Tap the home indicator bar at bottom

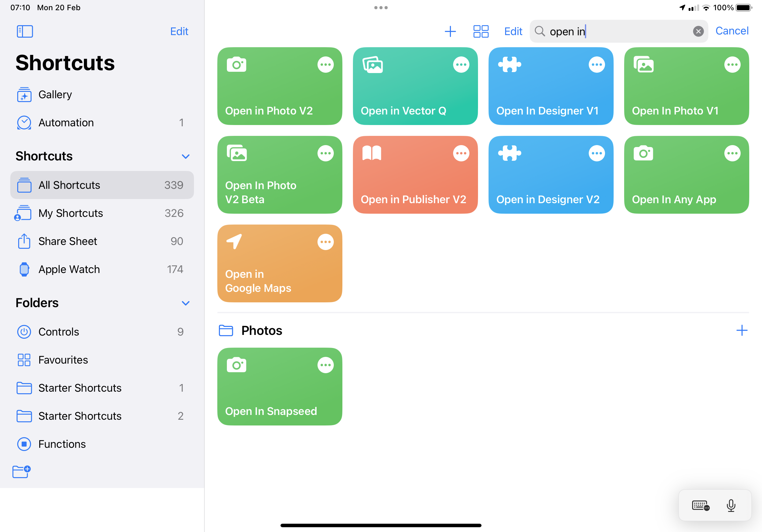381,525
